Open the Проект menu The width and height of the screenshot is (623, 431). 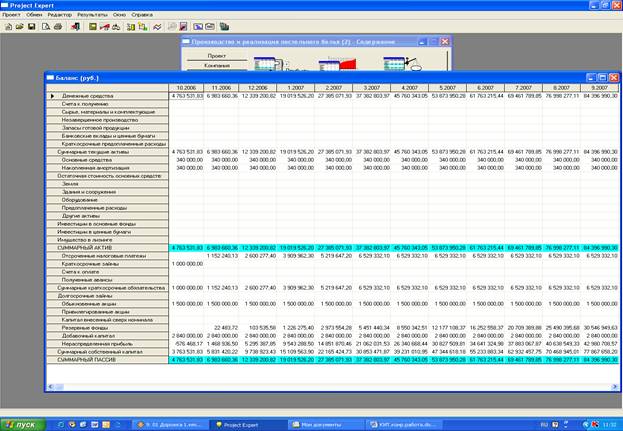tap(12, 15)
